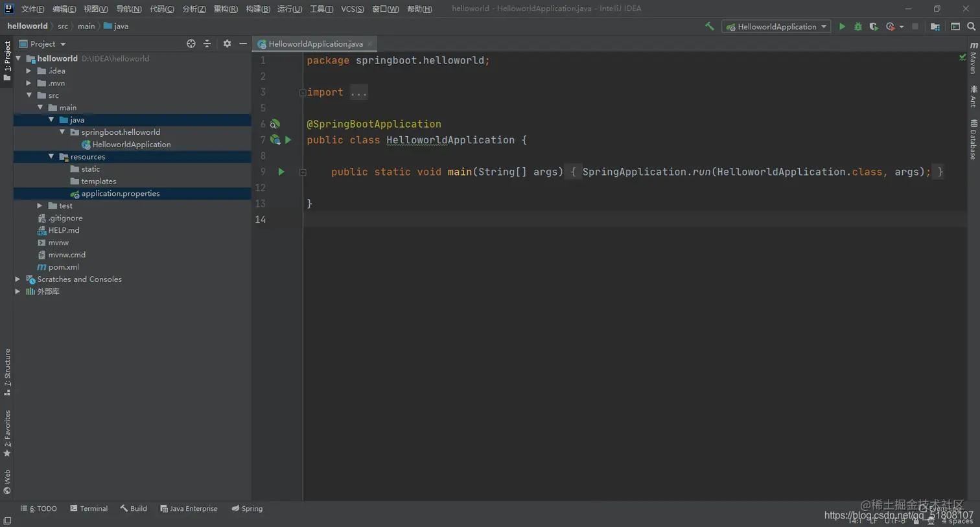The image size is (980, 527).
Task: Run with Coverage icon in toolbar
Action: click(874, 27)
